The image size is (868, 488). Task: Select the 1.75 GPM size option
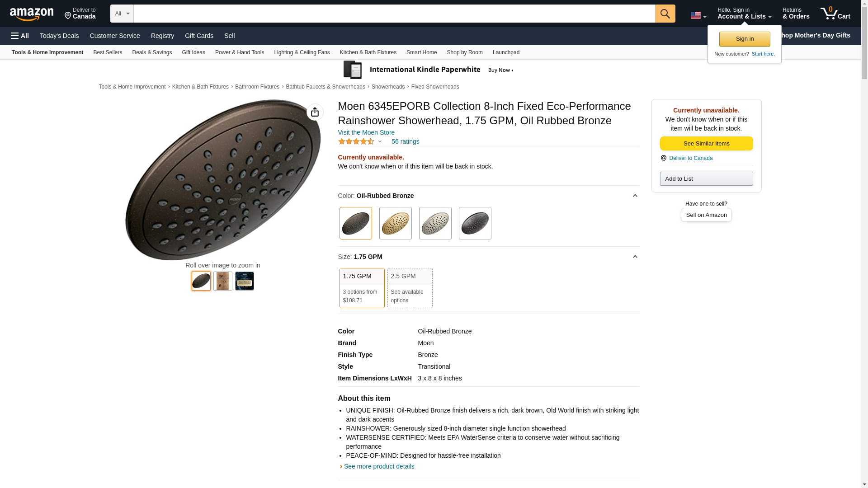coord(362,288)
